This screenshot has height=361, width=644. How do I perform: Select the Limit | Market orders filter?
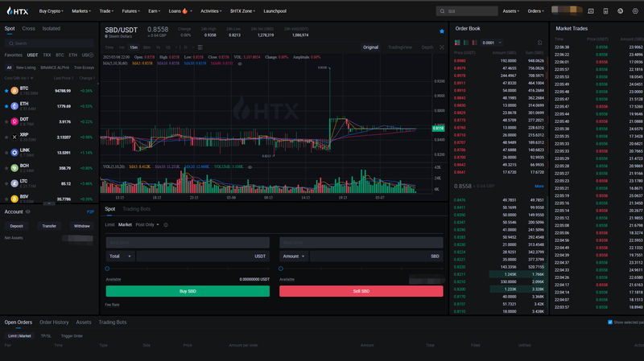pyautogui.click(x=19, y=336)
